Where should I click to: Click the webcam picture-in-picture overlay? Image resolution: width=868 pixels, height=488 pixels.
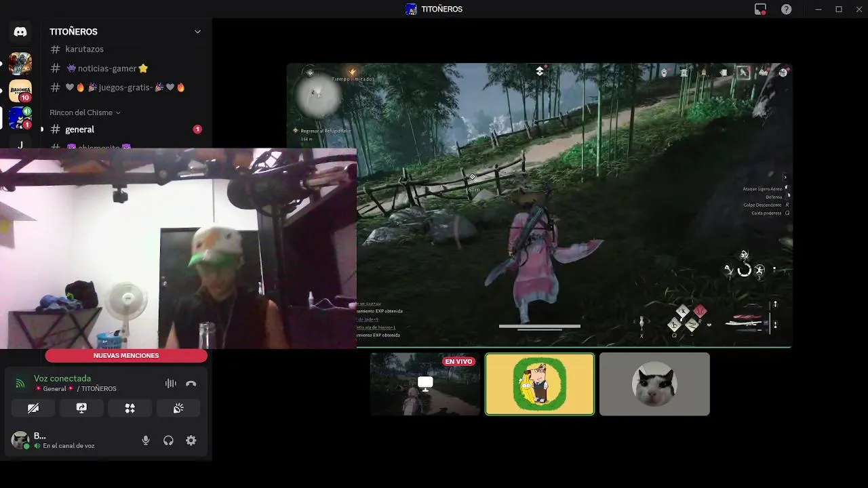point(178,248)
